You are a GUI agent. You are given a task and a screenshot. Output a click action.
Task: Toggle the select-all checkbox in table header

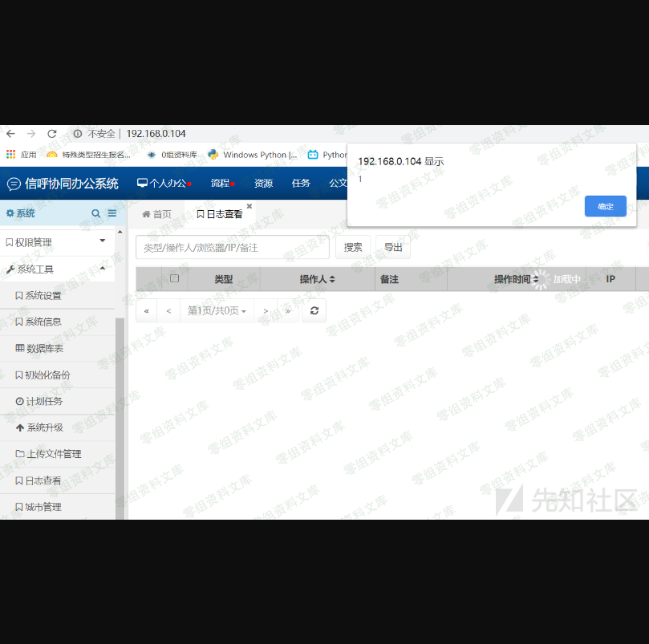174,279
